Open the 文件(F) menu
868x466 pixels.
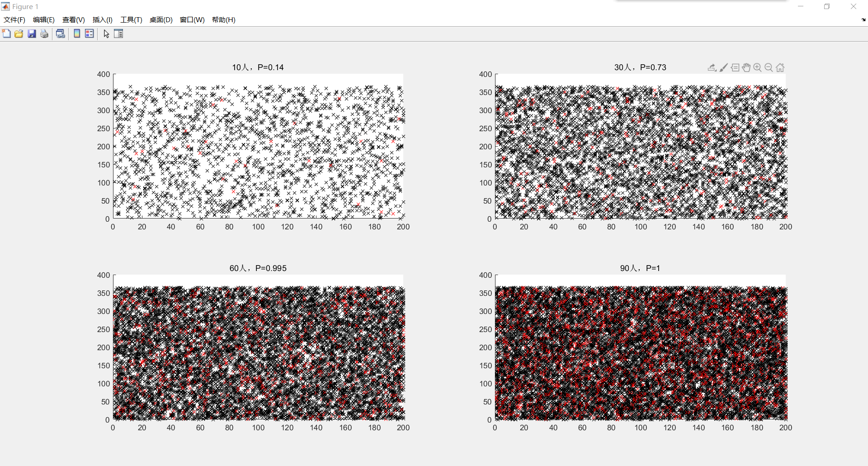(x=14, y=20)
